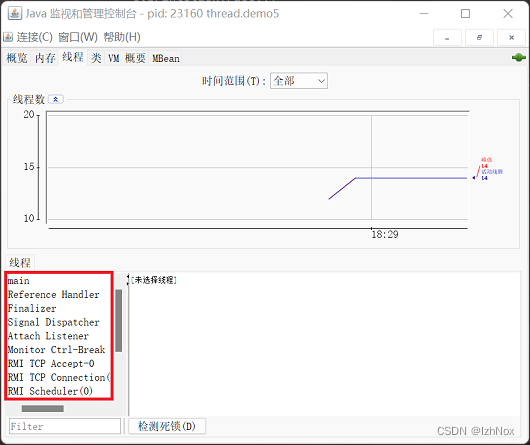Image resolution: width=530 pixels, height=445 pixels.
Task: Switch to the VM 概要 tab
Action: click(x=127, y=58)
